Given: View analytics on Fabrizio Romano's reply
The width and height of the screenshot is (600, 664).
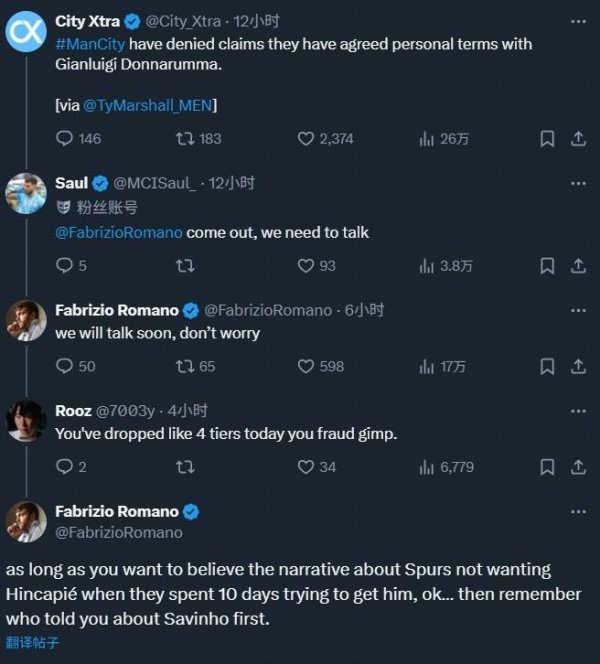Looking at the screenshot, I should (428, 367).
